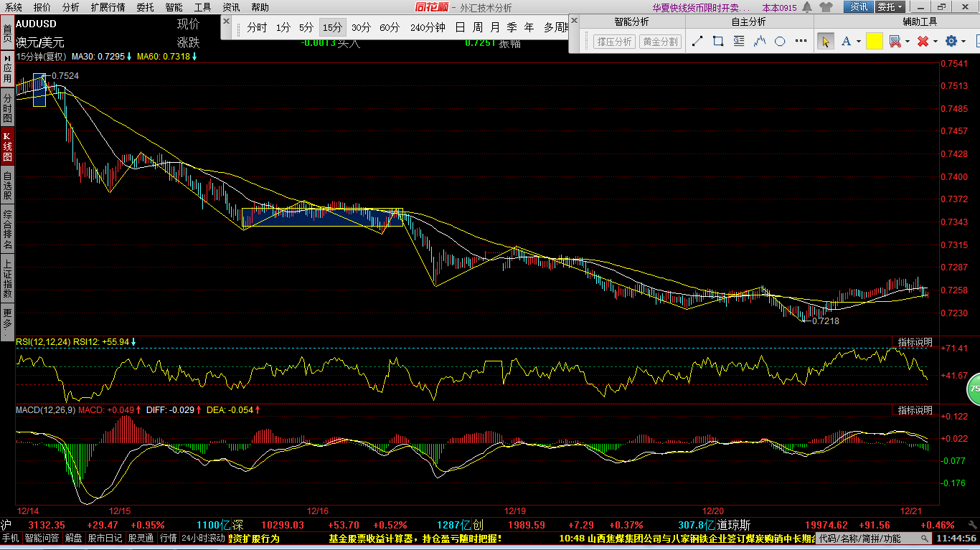
Task: Switch to 日 daily period
Action: coord(460,28)
